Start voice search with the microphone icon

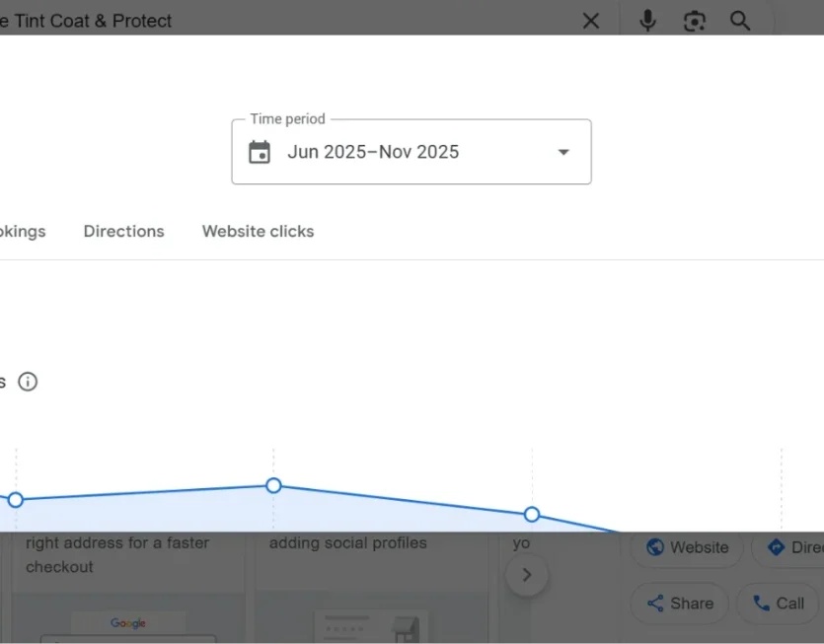[x=647, y=21]
